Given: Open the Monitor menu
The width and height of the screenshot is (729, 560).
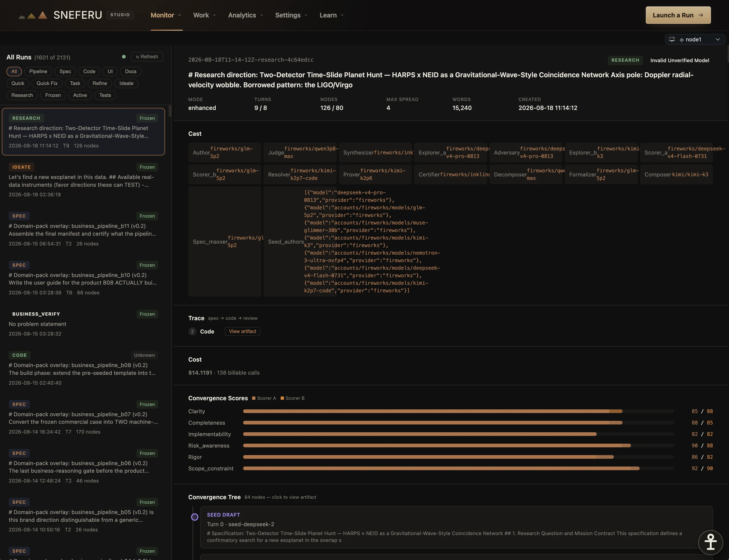Looking at the screenshot, I should point(166,15).
